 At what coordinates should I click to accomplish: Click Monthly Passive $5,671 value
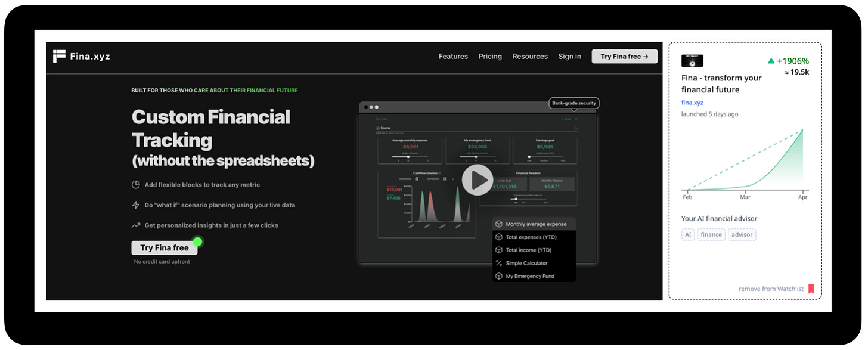tap(552, 187)
